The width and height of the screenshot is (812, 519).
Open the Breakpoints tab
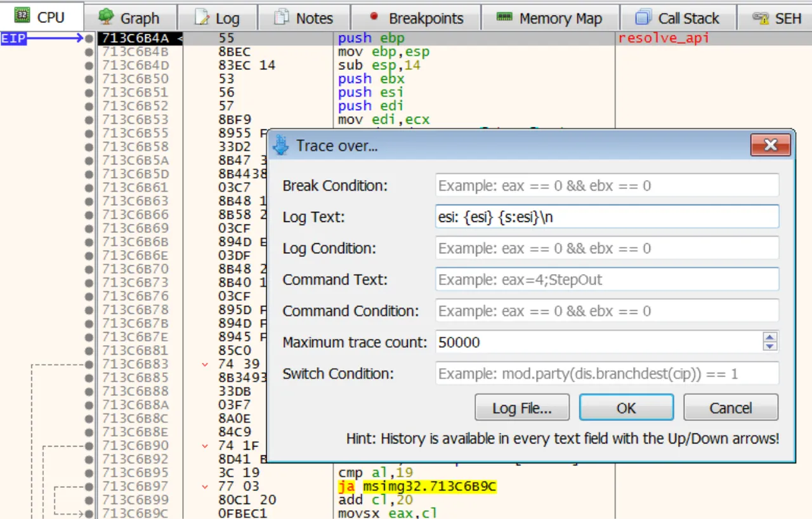[x=416, y=18]
